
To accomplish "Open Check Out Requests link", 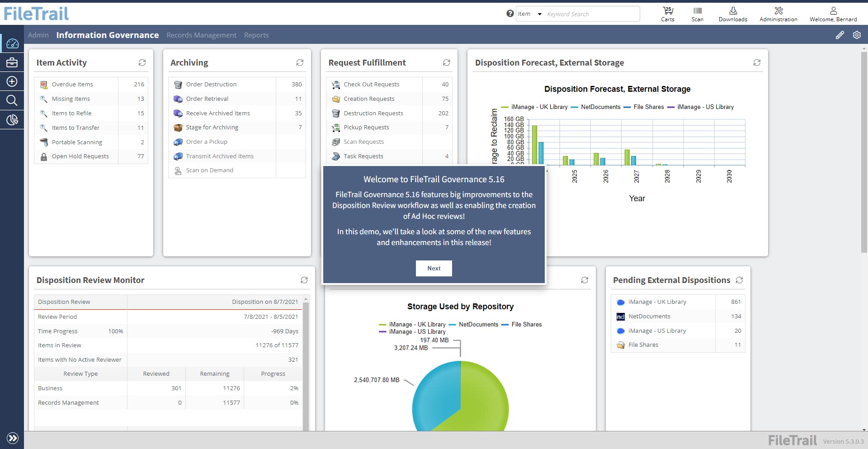I will point(371,84).
